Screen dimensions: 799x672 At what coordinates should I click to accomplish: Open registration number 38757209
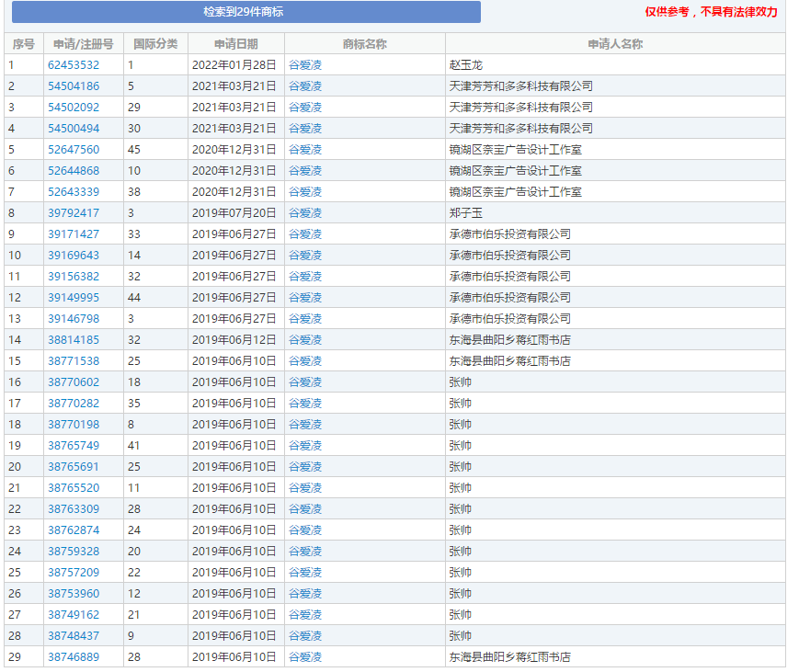pyautogui.click(x=74, y=573)
